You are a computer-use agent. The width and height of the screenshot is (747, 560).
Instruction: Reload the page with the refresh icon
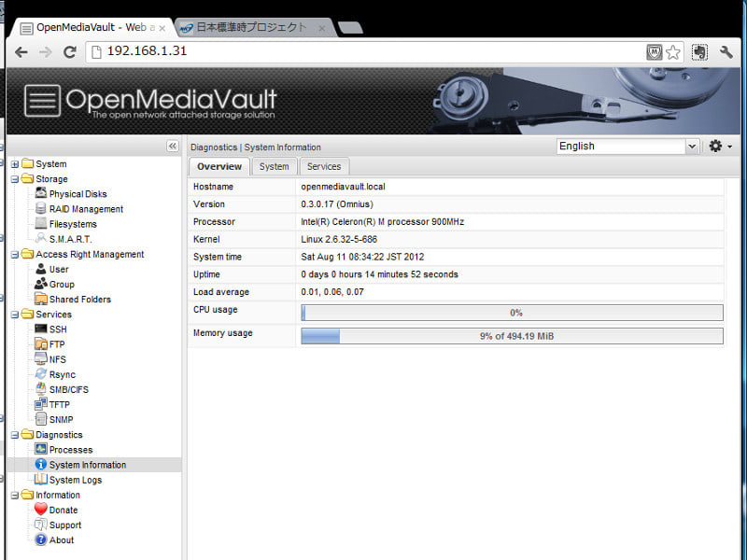pos(70,52)
